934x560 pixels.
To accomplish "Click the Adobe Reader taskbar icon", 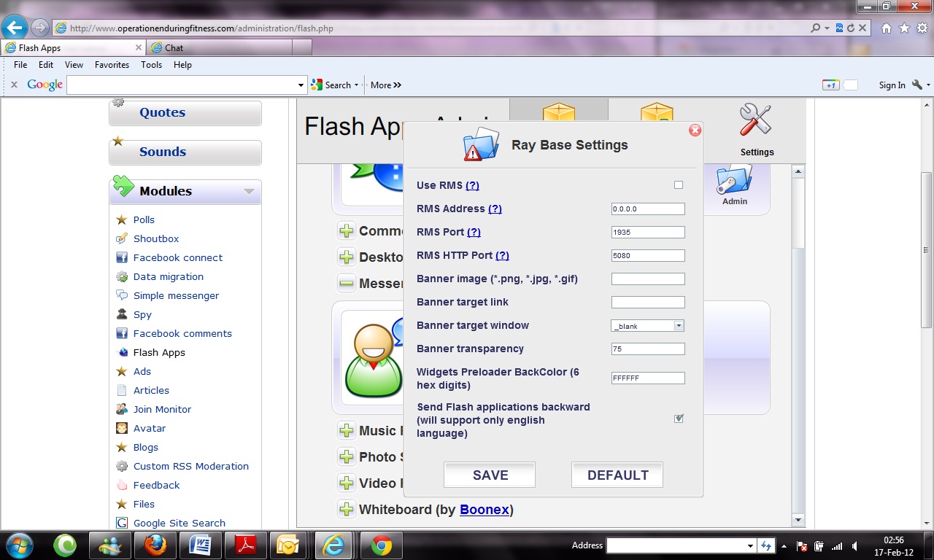I will [x=245, y=545].
